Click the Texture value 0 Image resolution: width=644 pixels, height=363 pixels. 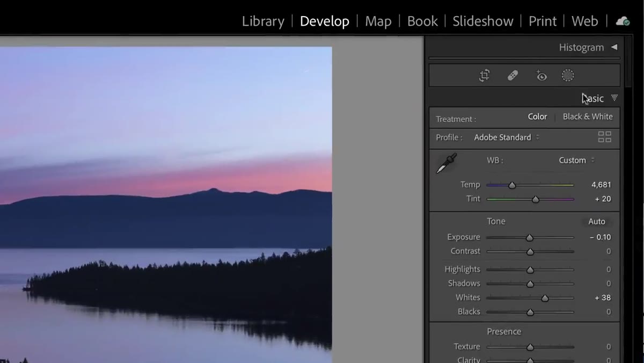click(x=609, y=346)
